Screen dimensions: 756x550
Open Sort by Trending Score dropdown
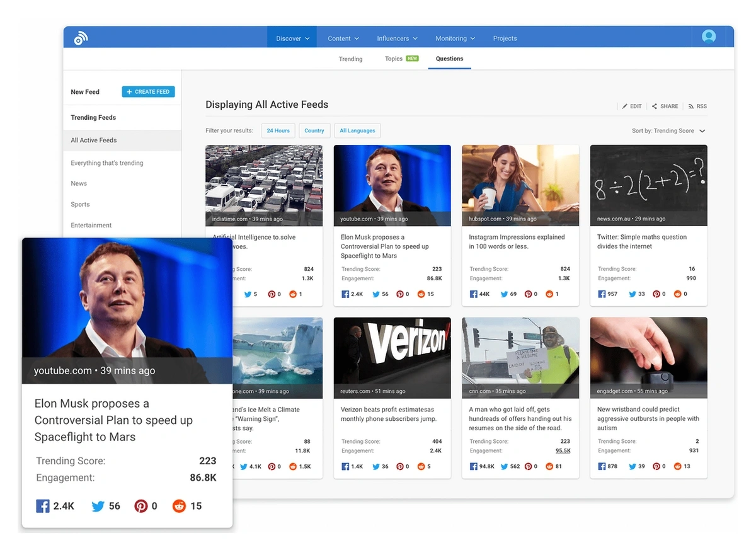coord(668,131)
